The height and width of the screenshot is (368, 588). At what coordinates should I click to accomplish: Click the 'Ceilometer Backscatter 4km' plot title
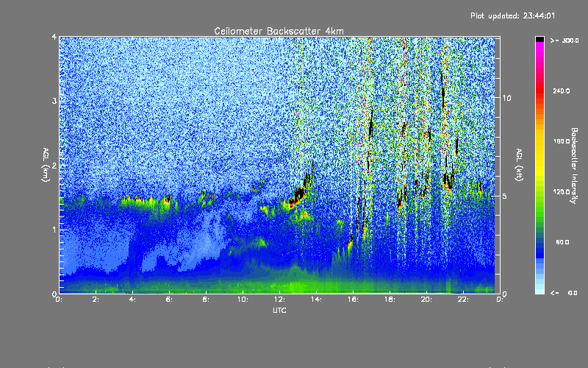click(279, 31)
